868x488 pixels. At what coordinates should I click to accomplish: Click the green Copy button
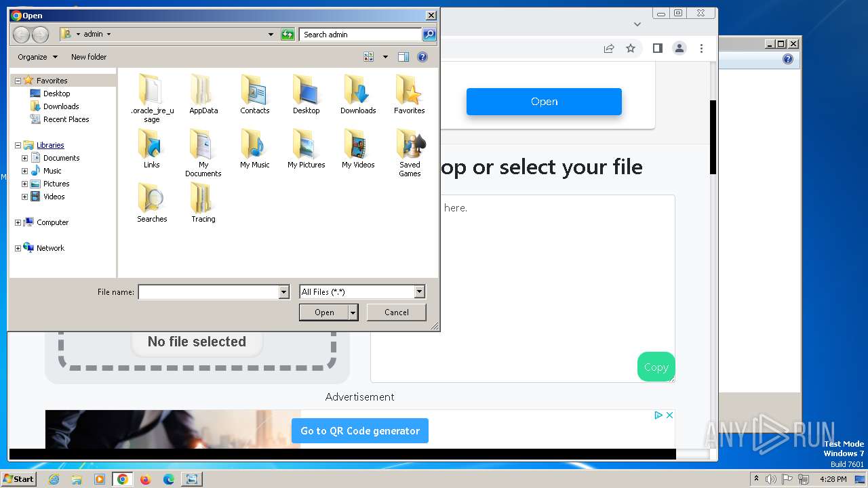656,367
